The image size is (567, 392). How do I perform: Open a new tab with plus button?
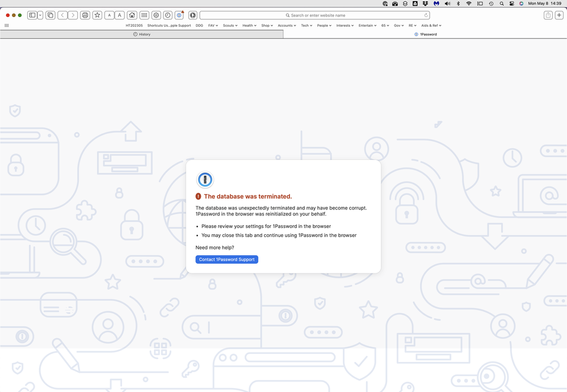click(x=559, y=15)
